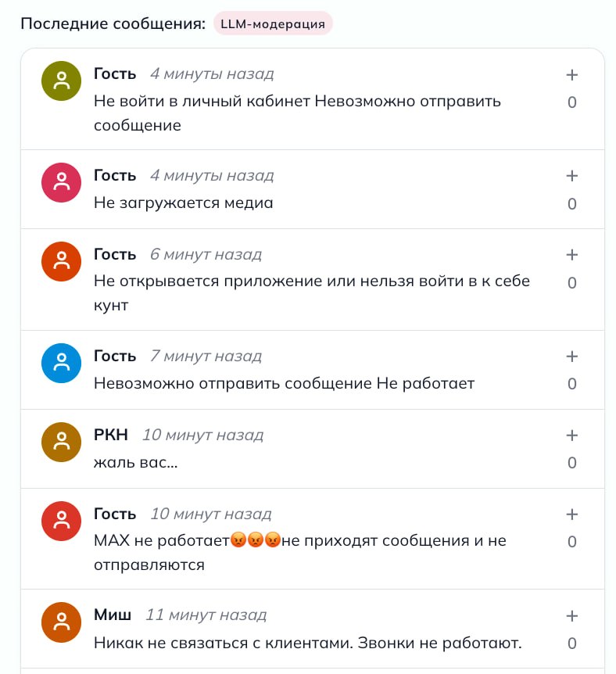Click the LLM-модерация badge
This screenshot has height=674, width=616.
click(273, 23)
